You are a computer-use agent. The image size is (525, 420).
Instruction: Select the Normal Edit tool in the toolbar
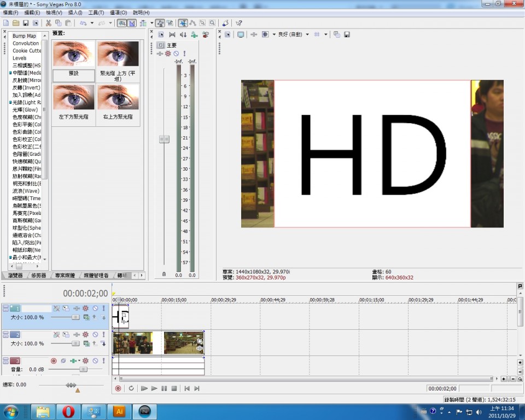tap(182, 23)
